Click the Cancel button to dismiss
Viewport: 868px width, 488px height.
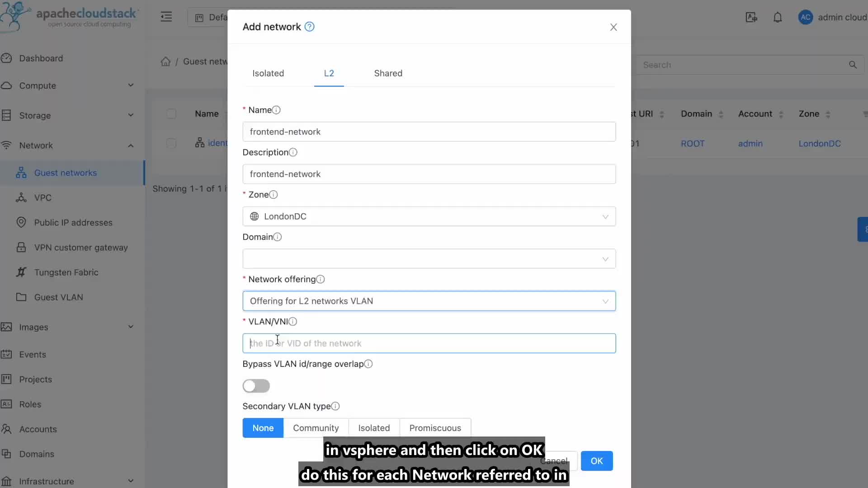[553, 460]
